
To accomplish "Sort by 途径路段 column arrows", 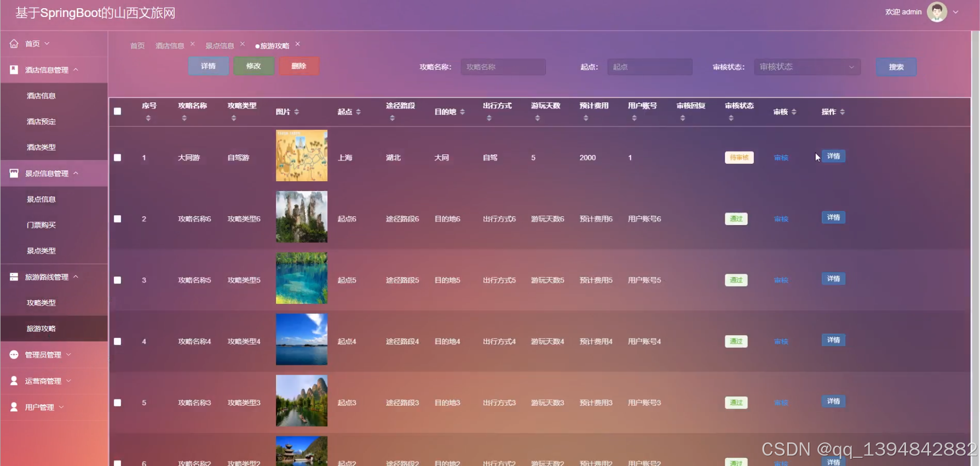I will pyautogui.click(x=392, y=118).
